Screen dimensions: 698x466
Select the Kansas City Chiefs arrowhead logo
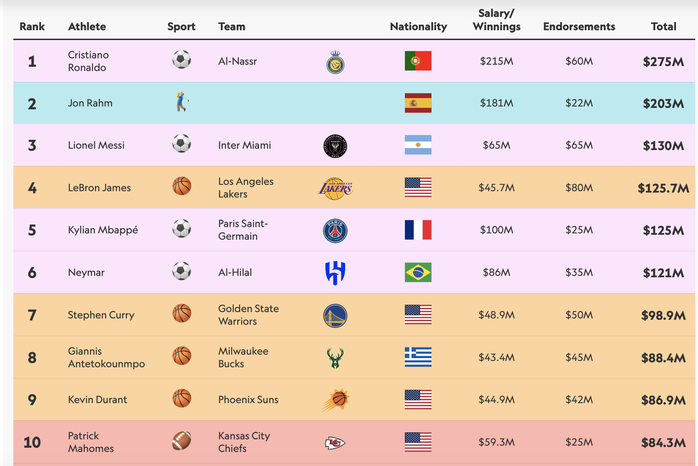tap(335, 443)
